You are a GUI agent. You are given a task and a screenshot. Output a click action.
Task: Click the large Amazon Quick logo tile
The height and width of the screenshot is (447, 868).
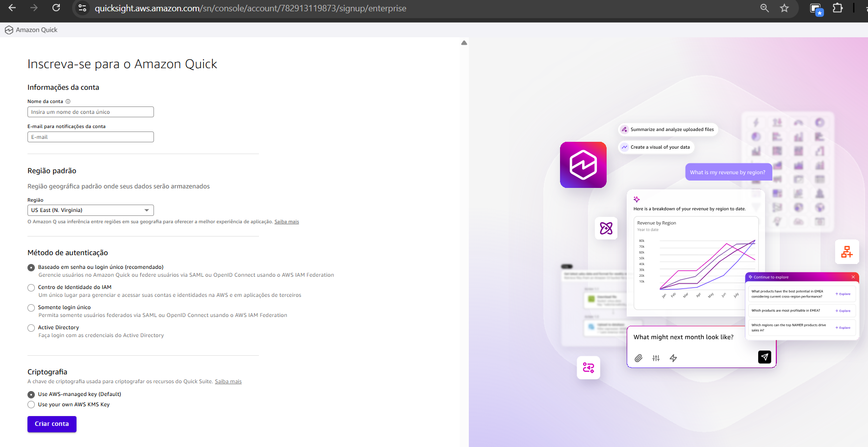click(583, 165)
